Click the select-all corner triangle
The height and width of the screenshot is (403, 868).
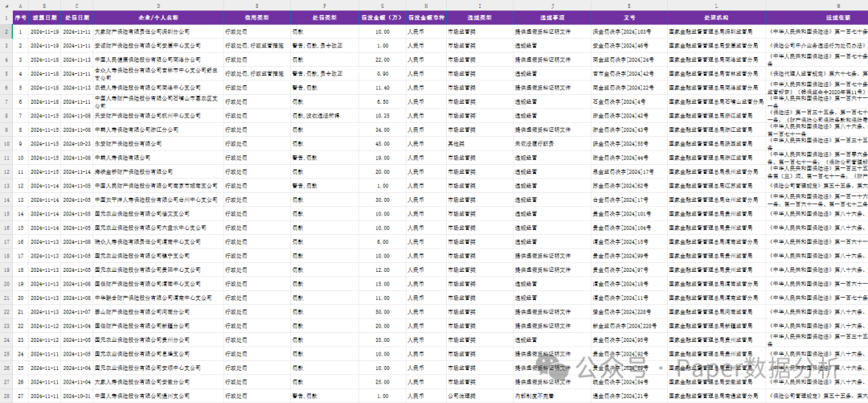pos(6,6)
